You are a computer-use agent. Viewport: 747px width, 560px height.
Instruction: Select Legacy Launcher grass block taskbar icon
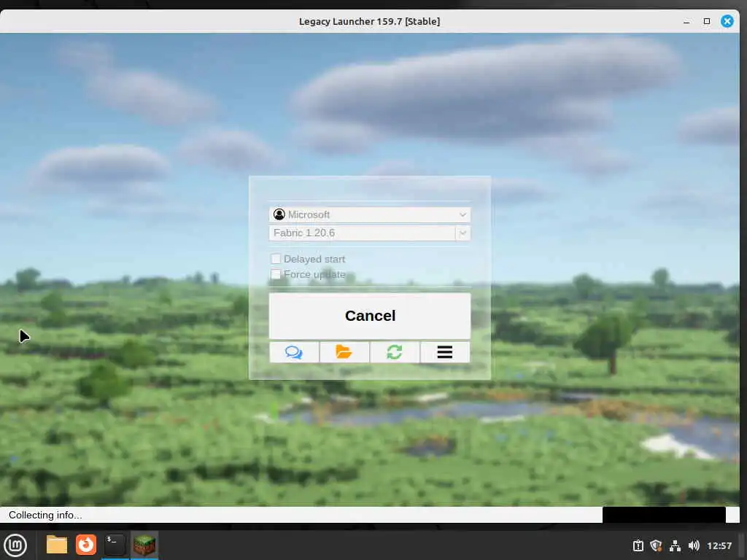(144, 545)
